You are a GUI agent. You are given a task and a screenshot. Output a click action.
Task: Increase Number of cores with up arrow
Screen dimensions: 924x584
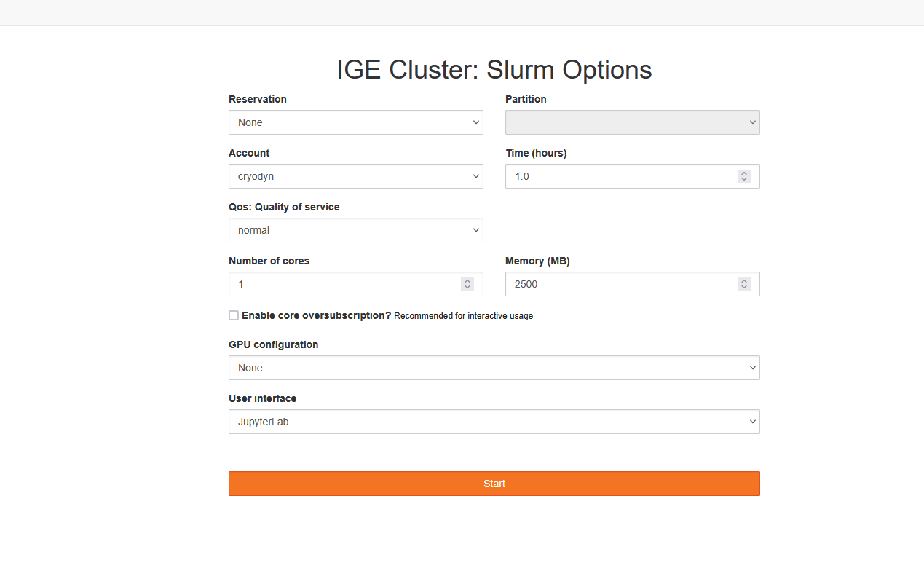467,281
